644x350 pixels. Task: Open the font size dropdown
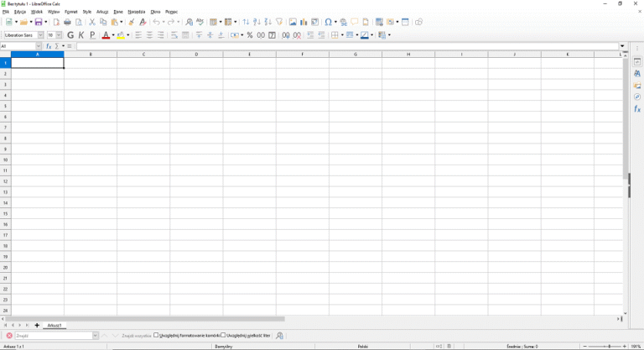59,35
